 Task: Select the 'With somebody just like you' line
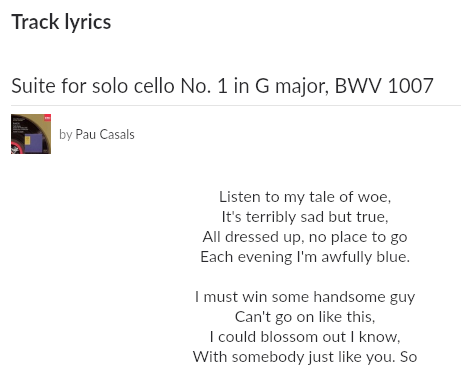pyautogui.click(x=294, y=357)
